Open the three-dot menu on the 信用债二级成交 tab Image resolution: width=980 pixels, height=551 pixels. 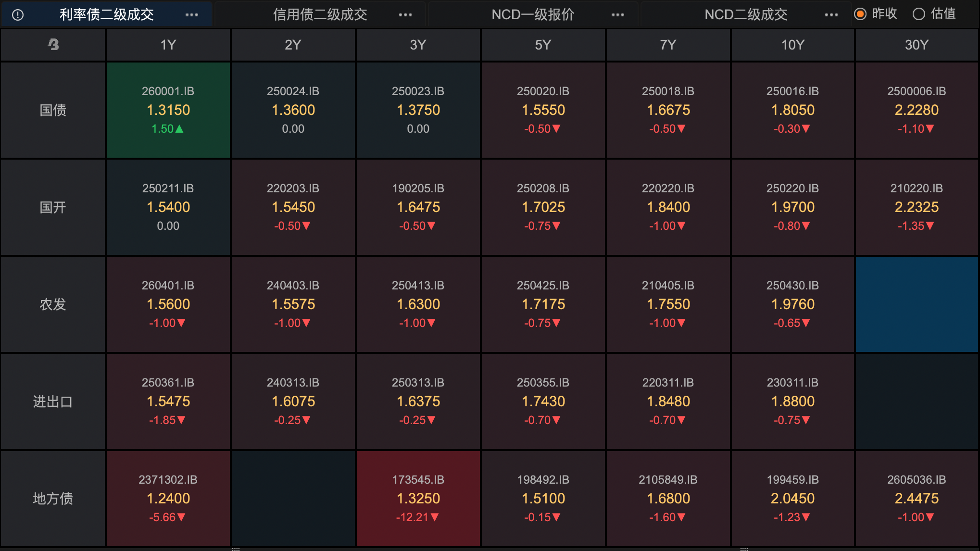(x=405, y=15)
